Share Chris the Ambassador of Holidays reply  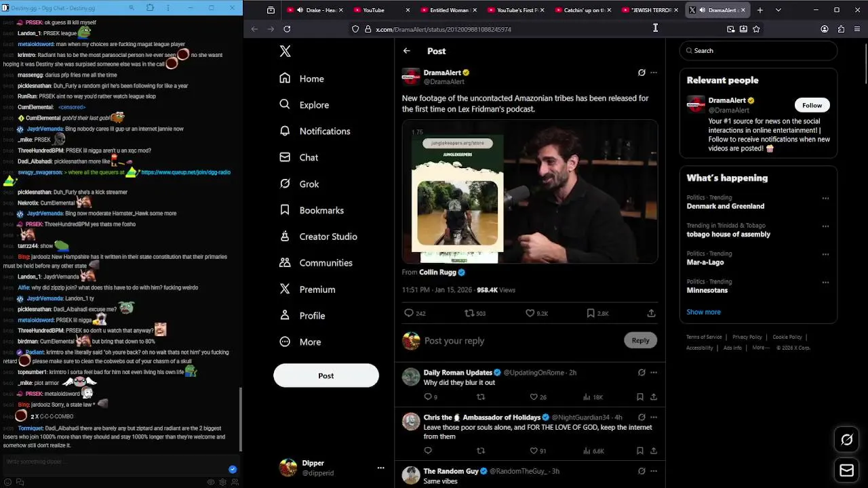pos(654,451)
